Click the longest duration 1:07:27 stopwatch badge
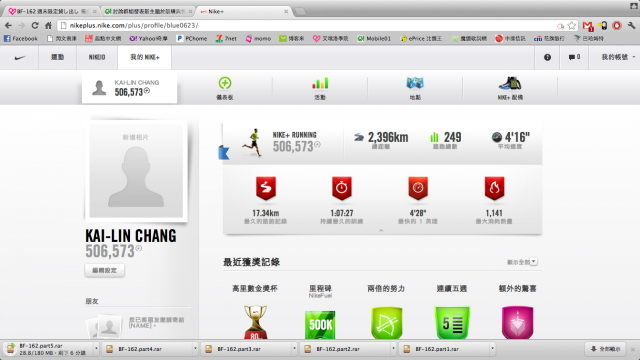 coord(342,188)
